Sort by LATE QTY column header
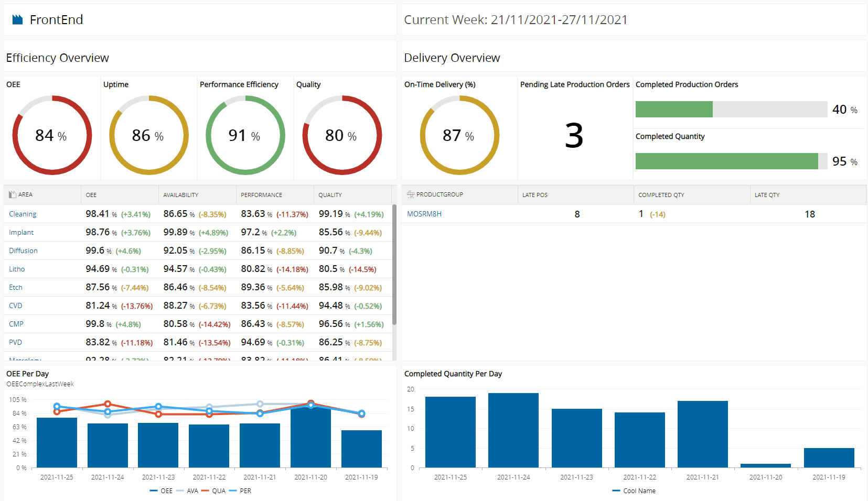Image resolution: width=868 pixels, height=501 pixels. (x=767, y=195)
